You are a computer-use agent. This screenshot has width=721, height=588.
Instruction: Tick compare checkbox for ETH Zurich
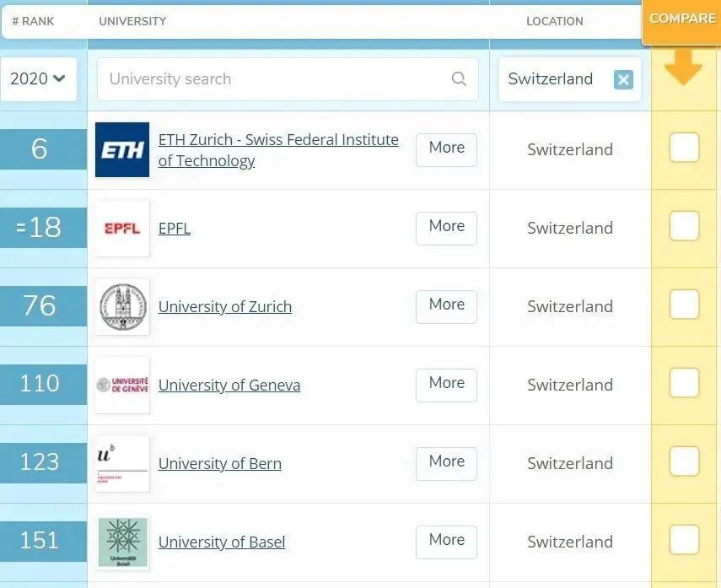coord(684,148)
